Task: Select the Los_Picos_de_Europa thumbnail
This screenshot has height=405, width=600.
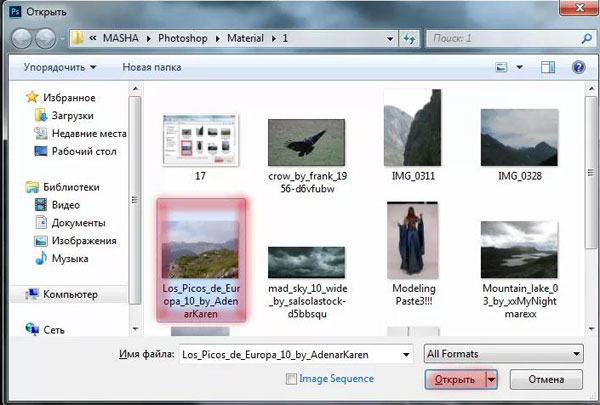Action: [201, 249]
